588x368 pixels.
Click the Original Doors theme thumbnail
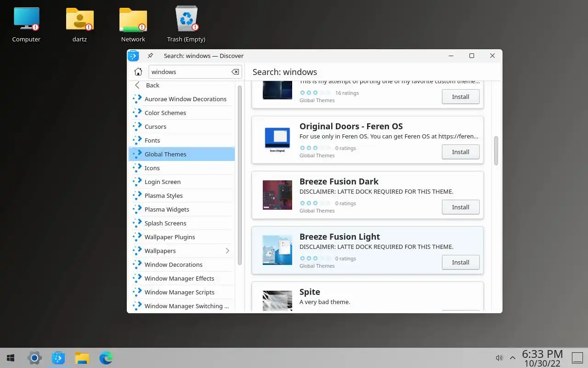[277, 140]
